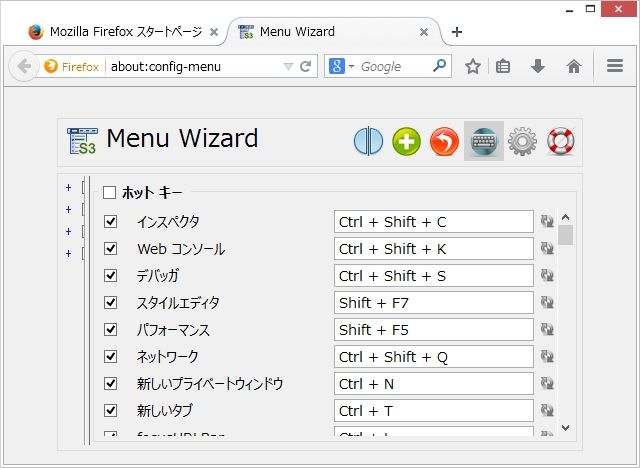This screenshot has width=640, height=468.
Task: Click the スタイルエディタ label text
Action: coord(178,303)
